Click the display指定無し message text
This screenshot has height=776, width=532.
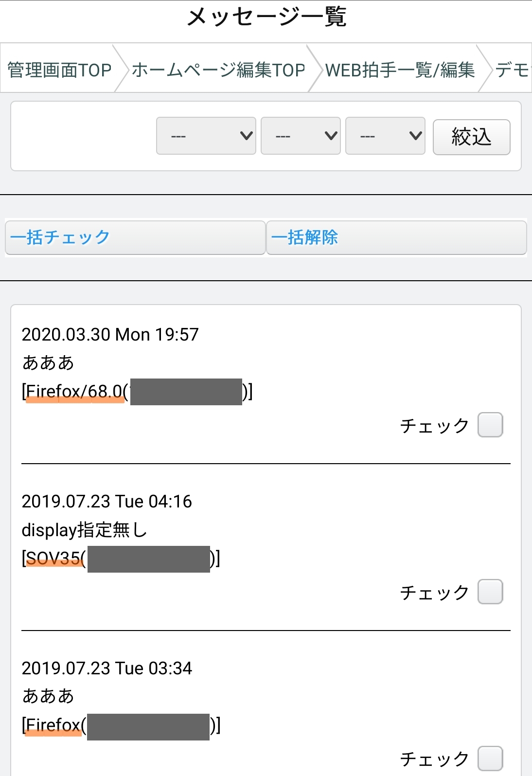84,530
